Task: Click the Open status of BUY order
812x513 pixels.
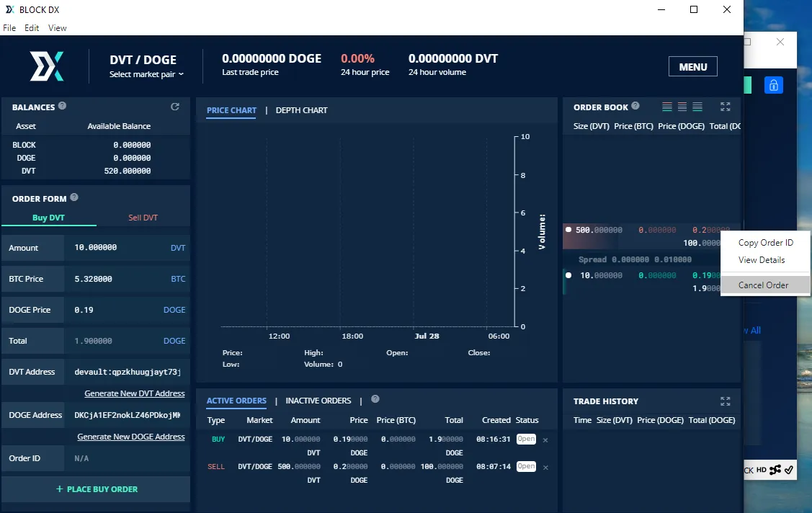Action: point(526,439)
